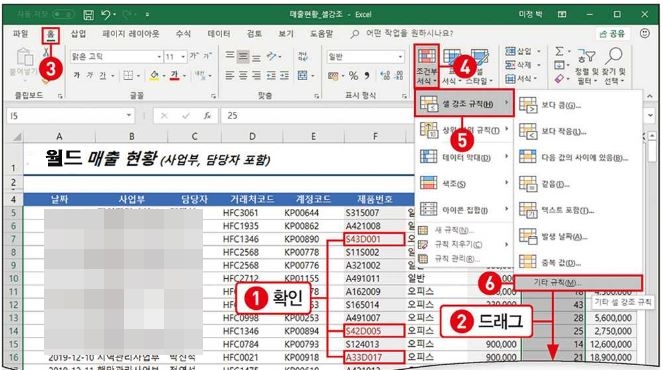663x370 pixels.
Task: Choose 규칙 지우기 in the menu
Action: click(x=464, y=244)
